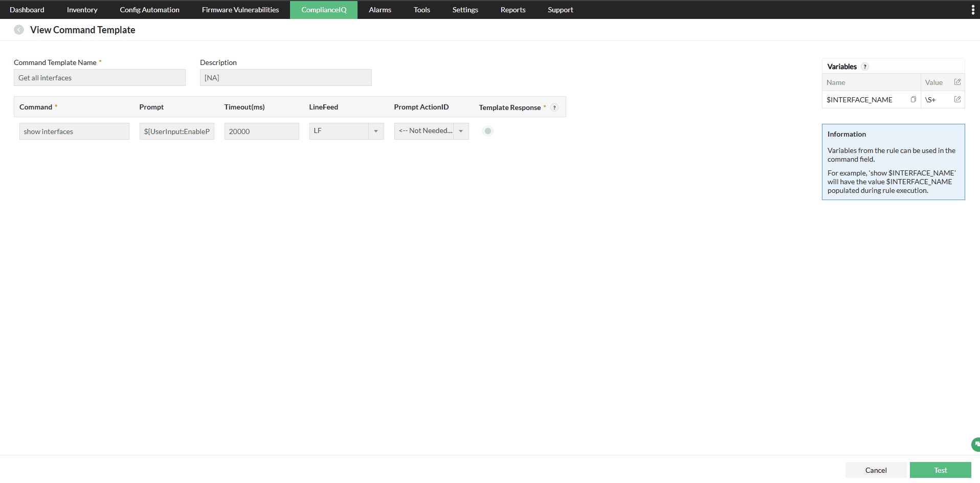Open the three-dot overflow menu at top right
The width and height of the screenshot is (980, 483).
click(x=973, y=9)
